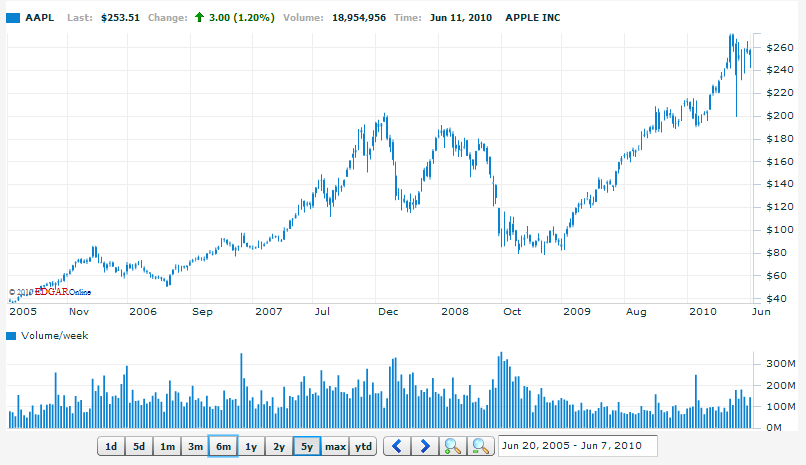
Task: Click the date range input field
Action: pos(577,446)
